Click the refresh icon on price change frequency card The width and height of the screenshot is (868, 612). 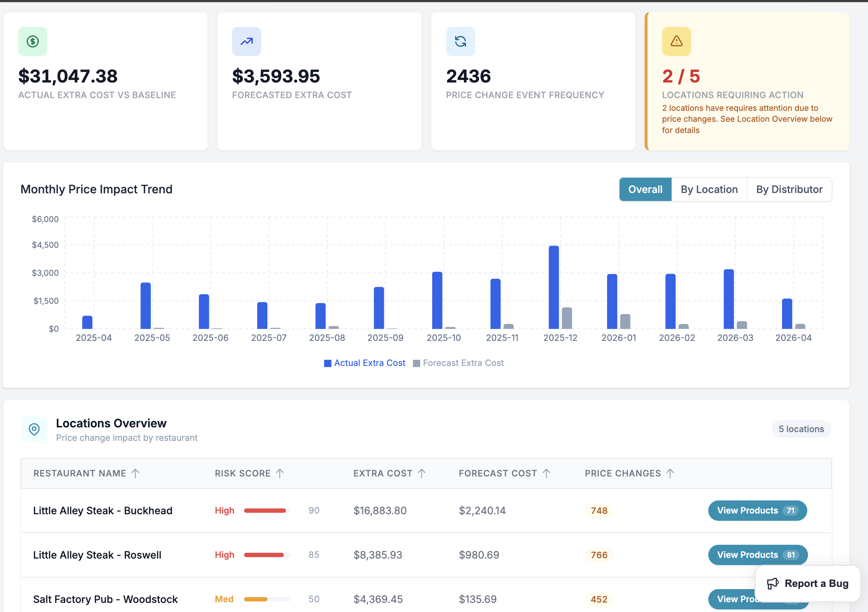tap(460, 41)
